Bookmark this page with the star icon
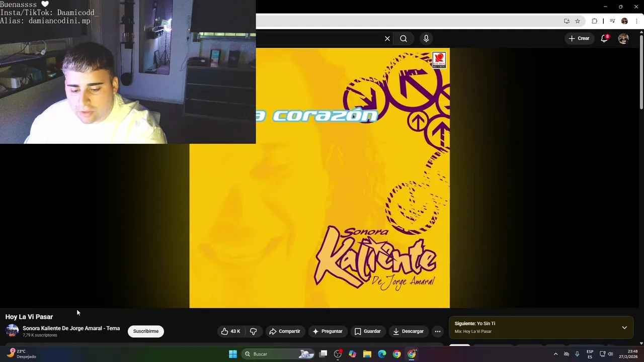The height and width of the screenshot is (362, 644). pos(578,21)
